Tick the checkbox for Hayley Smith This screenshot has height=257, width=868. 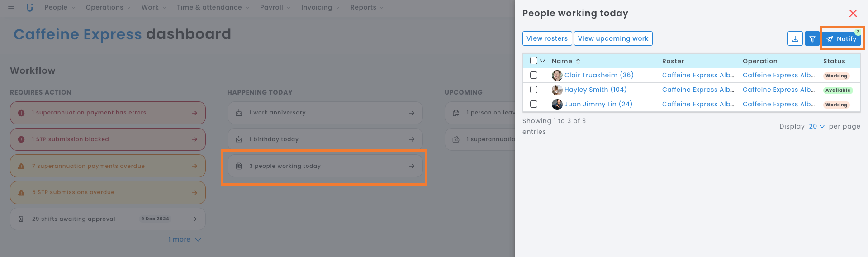[534, 90]
